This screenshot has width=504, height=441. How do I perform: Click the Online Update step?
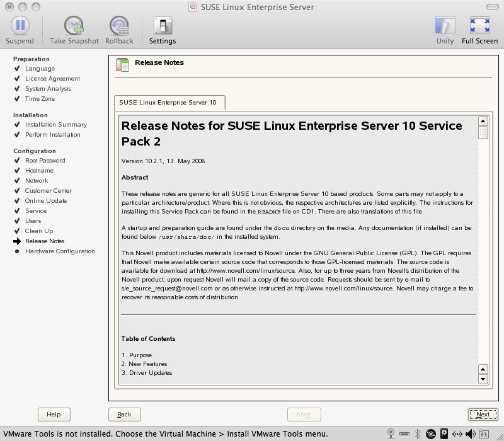coord(46,200)
